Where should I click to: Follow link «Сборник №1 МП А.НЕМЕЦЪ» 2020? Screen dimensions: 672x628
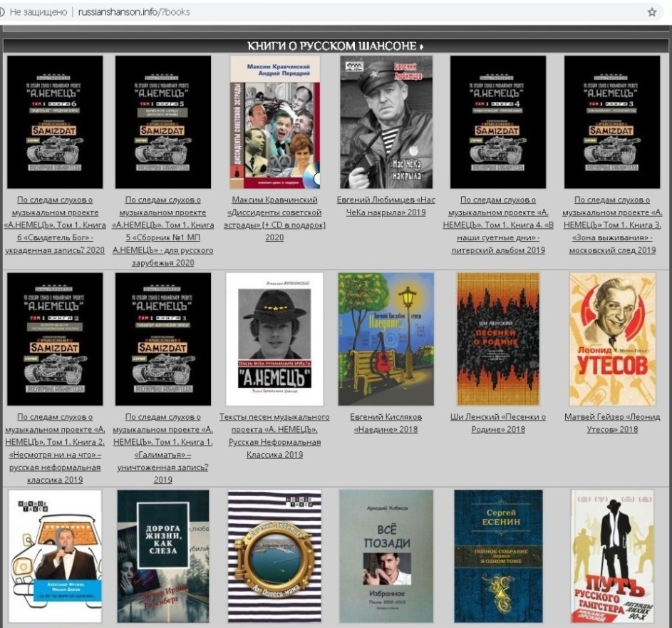tap(163, 231)
